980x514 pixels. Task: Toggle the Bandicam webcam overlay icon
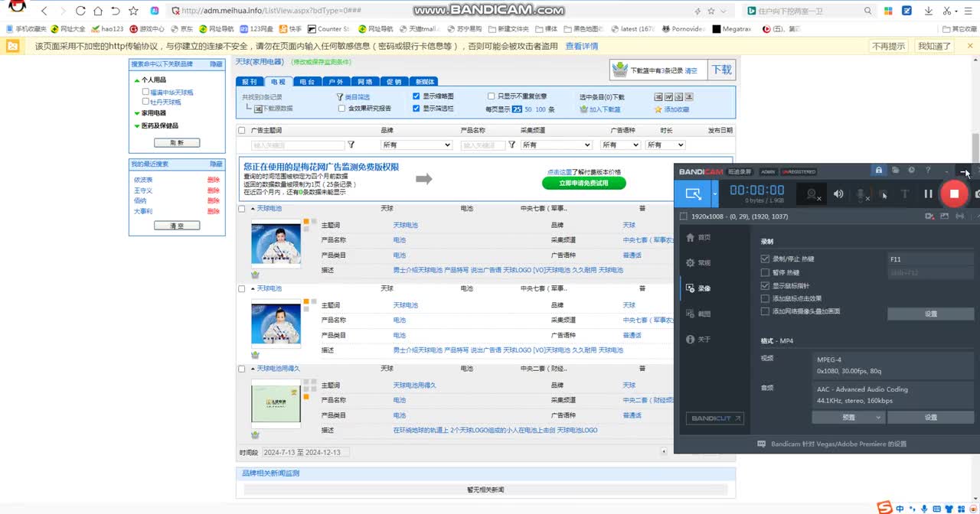[813, 194]
